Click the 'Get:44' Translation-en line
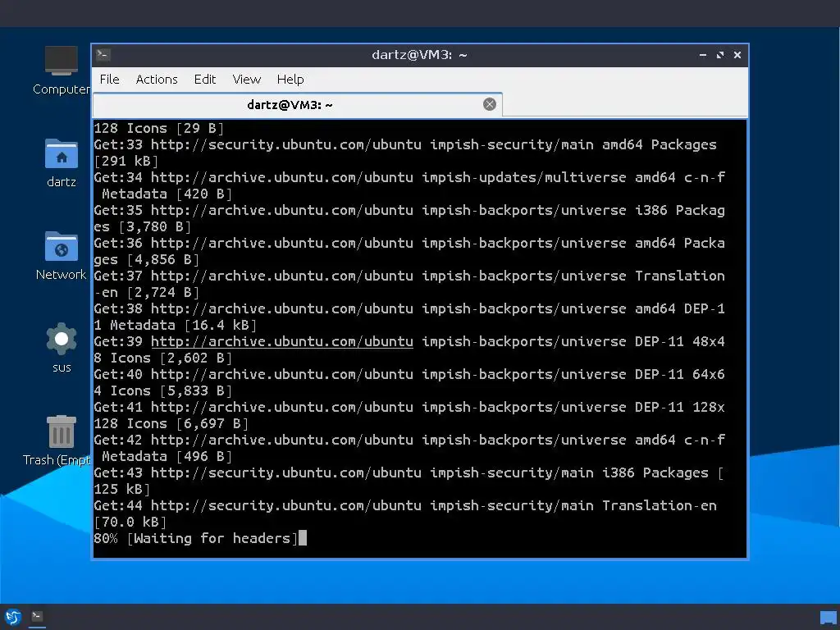The image size is (840, 630). [405, 505]
